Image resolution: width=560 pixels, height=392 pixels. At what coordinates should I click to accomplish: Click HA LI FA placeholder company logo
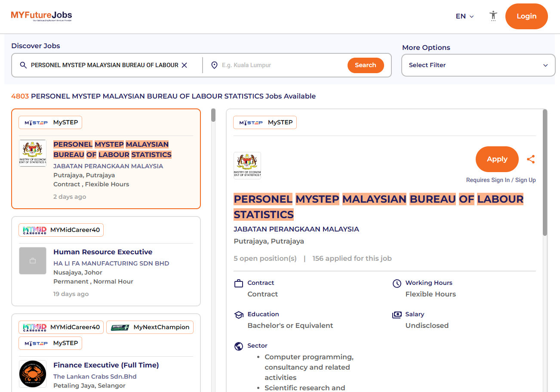click(x=33, y=261)
